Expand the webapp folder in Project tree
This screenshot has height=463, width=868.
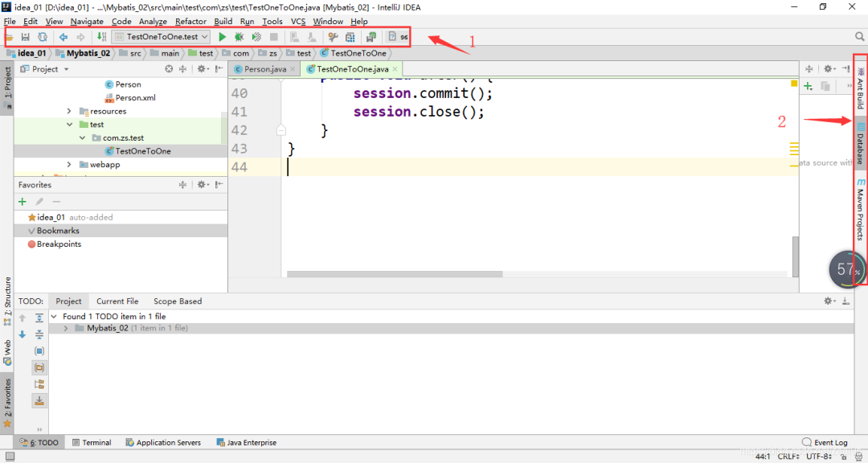(x=68, y=164)
